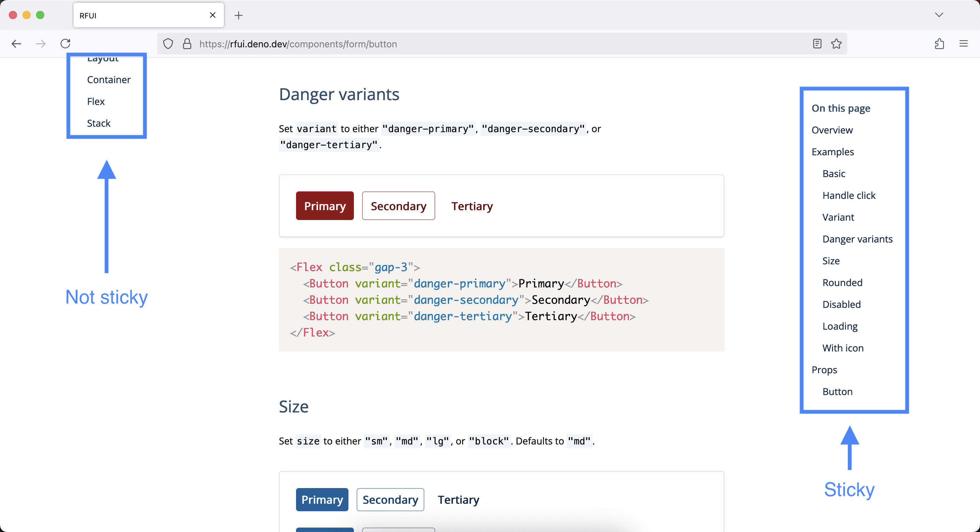The height and width of the screenshot is (532, 980).
Task: Click the danger Tertiary button
Action: 472,206
